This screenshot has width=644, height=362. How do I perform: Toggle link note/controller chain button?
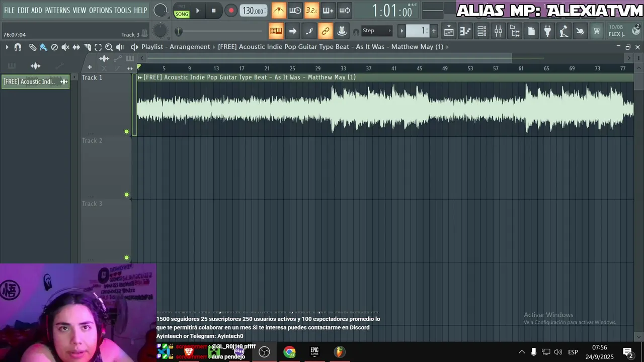point(326,31)
